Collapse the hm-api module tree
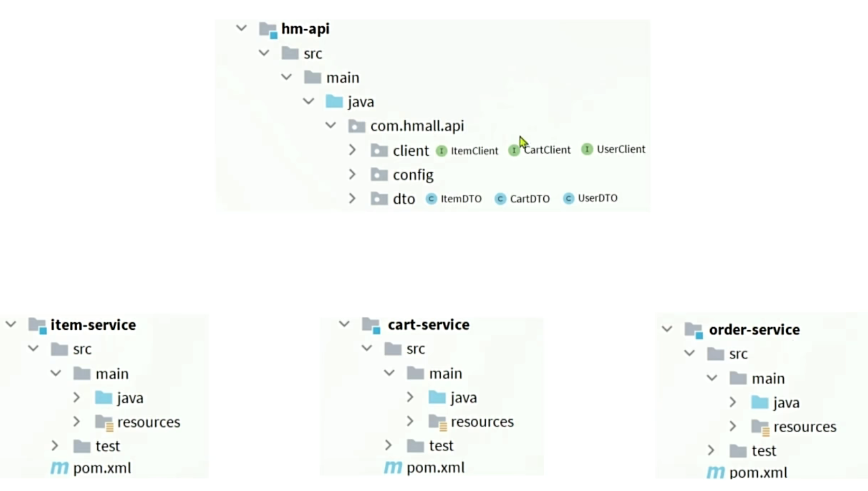868x491 pixels. [x=241, y=28]
